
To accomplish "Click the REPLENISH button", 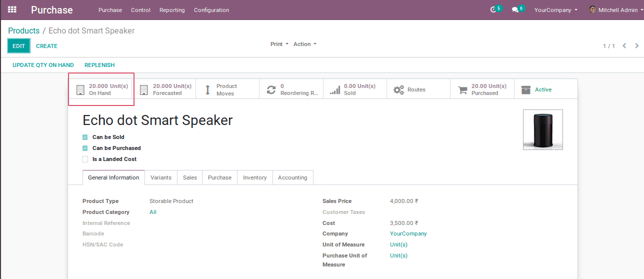I will click(99, 65).
